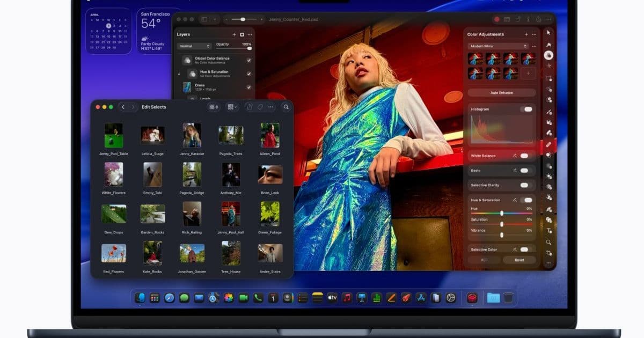644x338 pixels.
Task: Choose the Crop tool in the toolbar
Action: [x=548, y=253]
